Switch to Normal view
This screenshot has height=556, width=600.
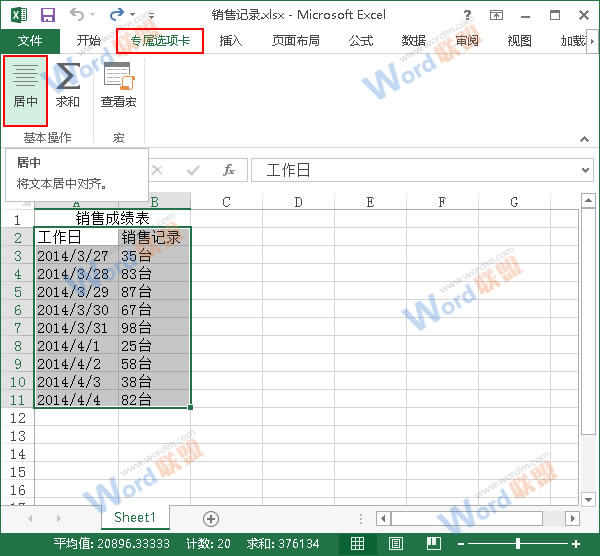[357, 543]
